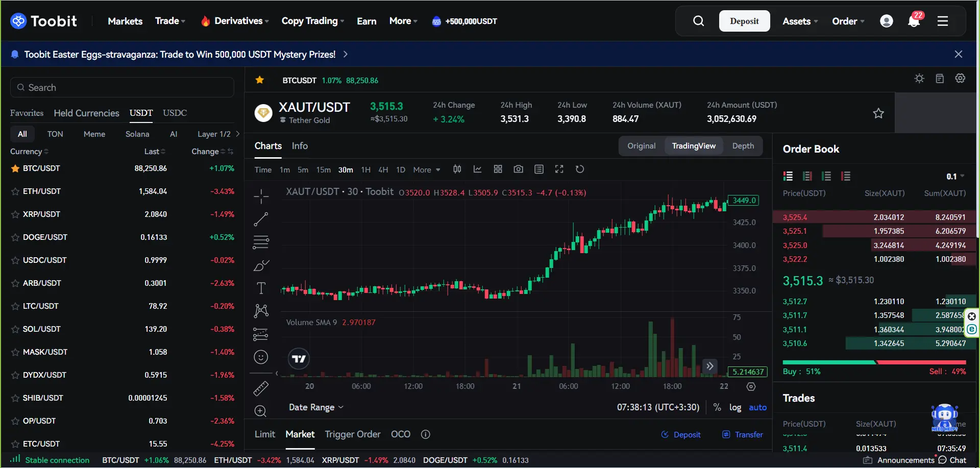This screenshot has width=980, height=468.
Task: Switch to the Depth chart tab
Action: point(743,146)
